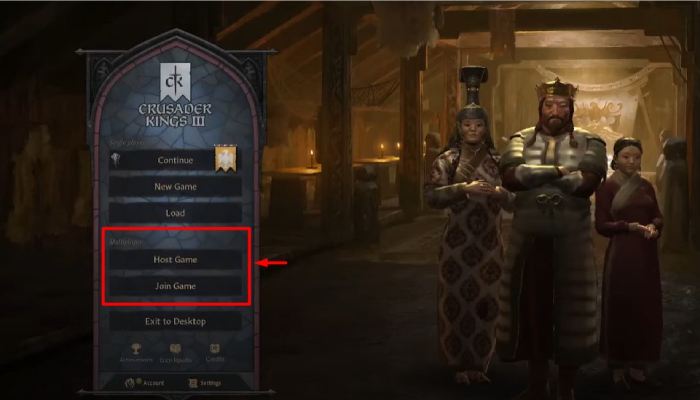Screen dimensions: 700x400
Task: Click Exit to Desktop
Action: (x=175, y=321)
